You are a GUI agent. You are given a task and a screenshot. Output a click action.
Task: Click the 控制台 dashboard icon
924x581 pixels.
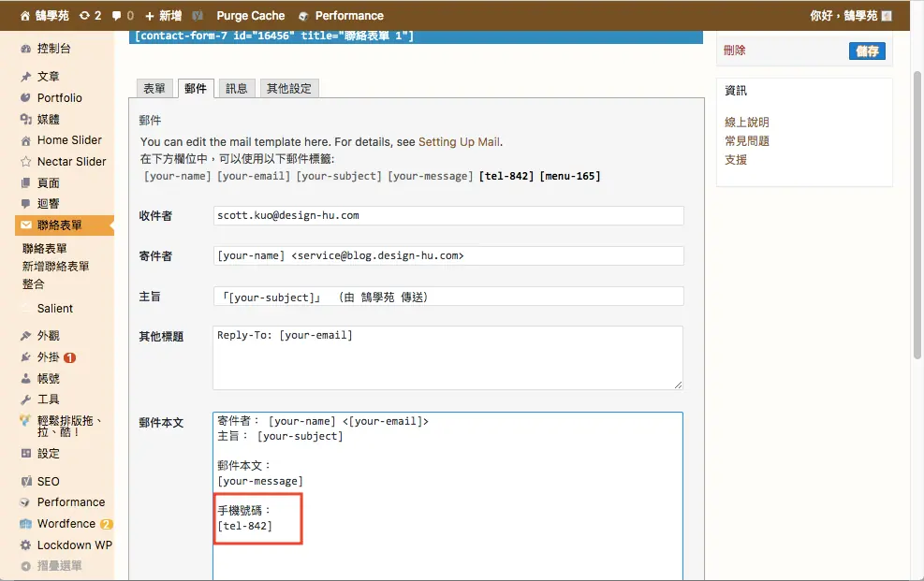point(25,49)
